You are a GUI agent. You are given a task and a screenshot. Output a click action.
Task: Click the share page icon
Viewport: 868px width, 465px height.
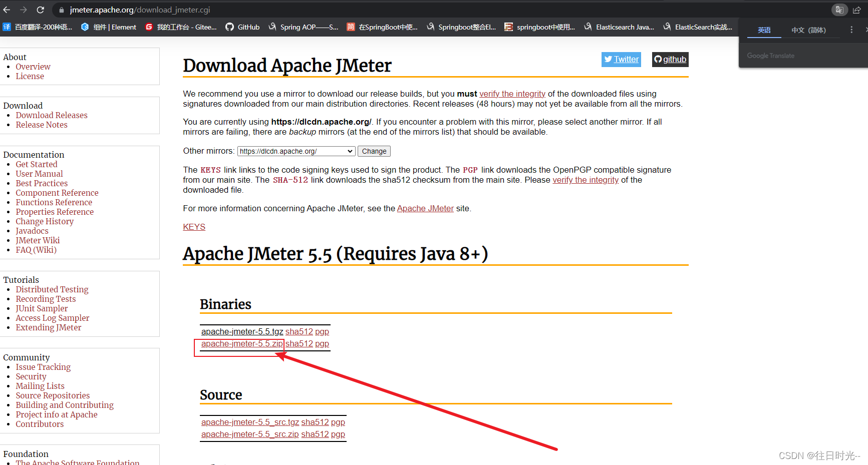(857, 10)
